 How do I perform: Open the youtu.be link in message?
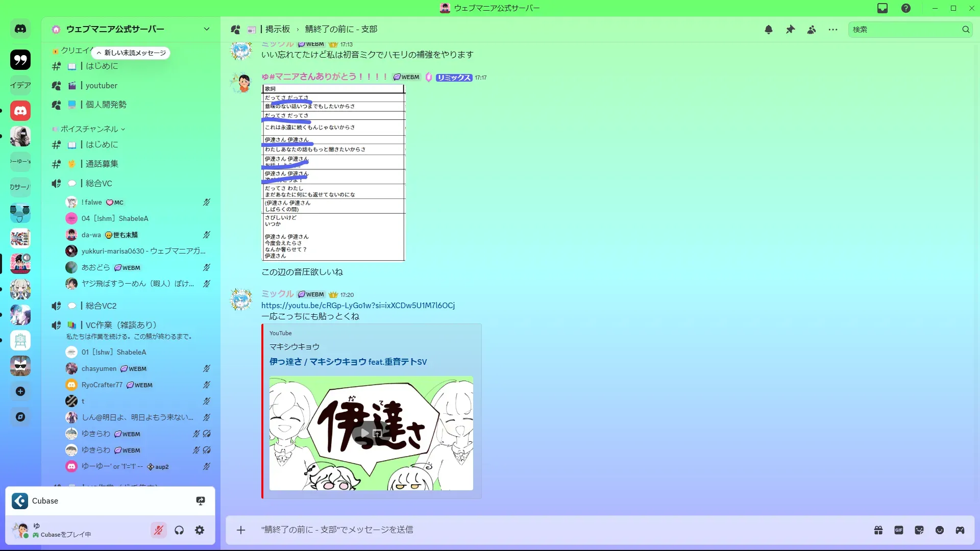pyautogui.click(x=358, y=305)
